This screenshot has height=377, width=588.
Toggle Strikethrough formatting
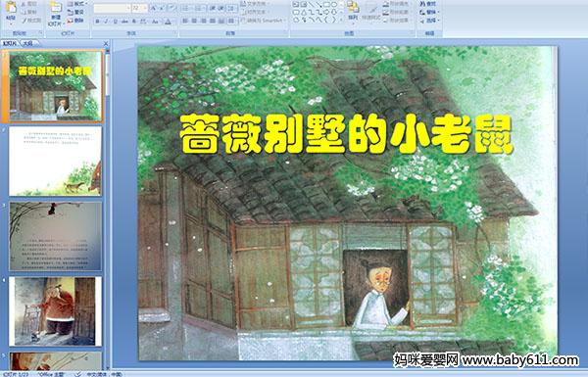(x=124, y=22)
